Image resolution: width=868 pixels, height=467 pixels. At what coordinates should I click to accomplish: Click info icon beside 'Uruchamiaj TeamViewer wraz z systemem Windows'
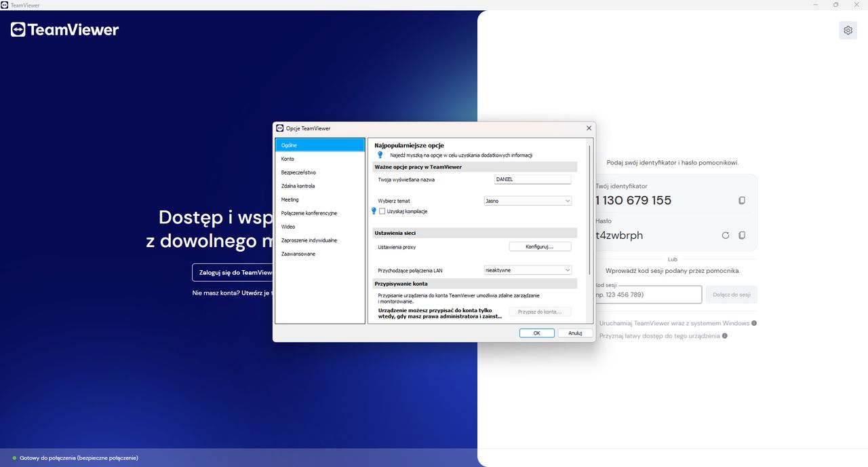pyautogui.click(x=754, y=323)
